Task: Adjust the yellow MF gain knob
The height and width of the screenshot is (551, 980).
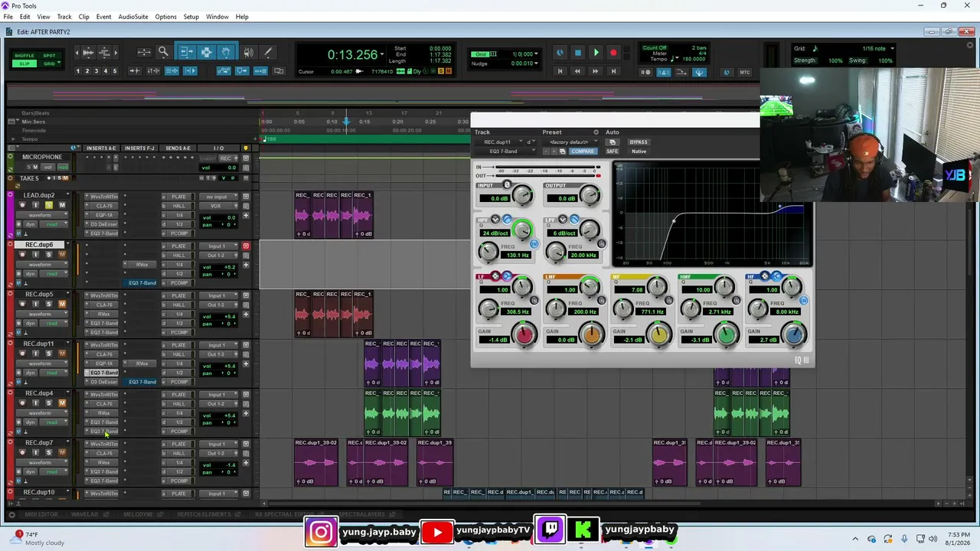Action: point(659,334)
